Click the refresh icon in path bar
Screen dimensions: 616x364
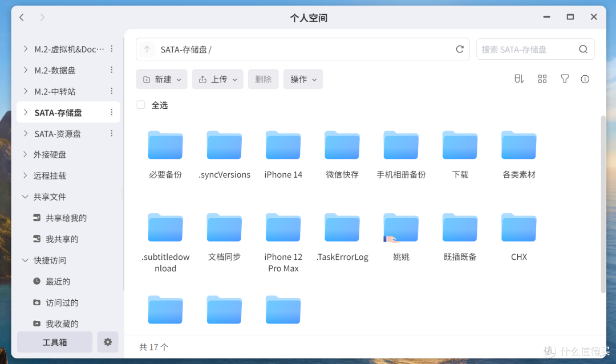[x=460, y=49]
